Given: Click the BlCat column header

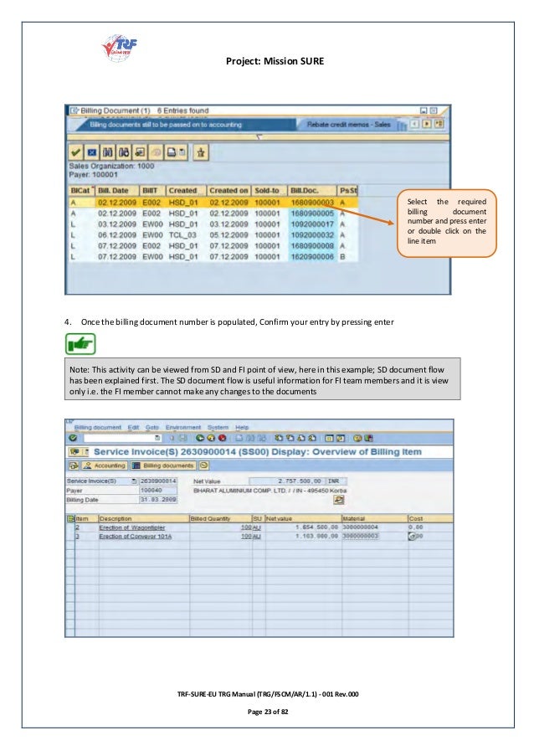Looking at the screenshot, I should point(80,190).
